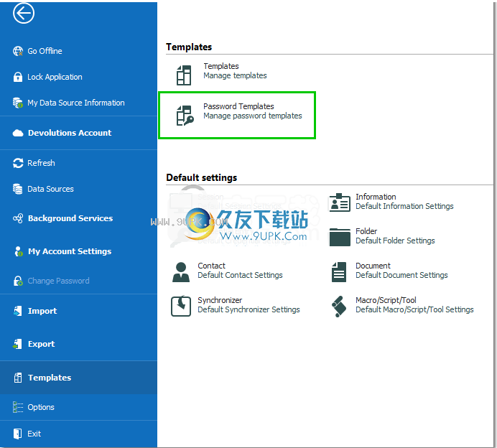
Task: Click the Lock Application padlock icon
Action: 18,77
